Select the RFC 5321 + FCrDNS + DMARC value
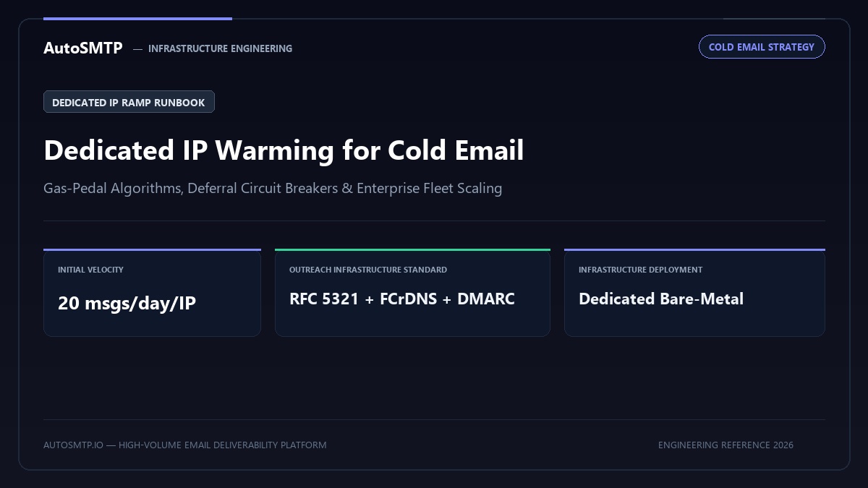 point(402,299)
